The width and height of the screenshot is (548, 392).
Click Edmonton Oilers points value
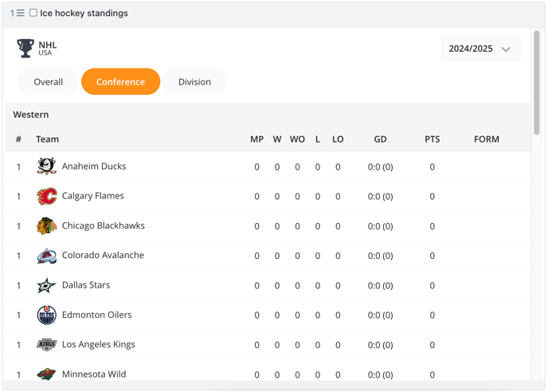tap(433, 316)
